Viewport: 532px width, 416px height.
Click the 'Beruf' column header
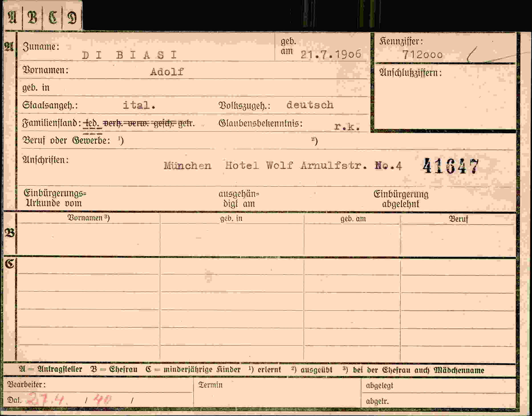458,219
